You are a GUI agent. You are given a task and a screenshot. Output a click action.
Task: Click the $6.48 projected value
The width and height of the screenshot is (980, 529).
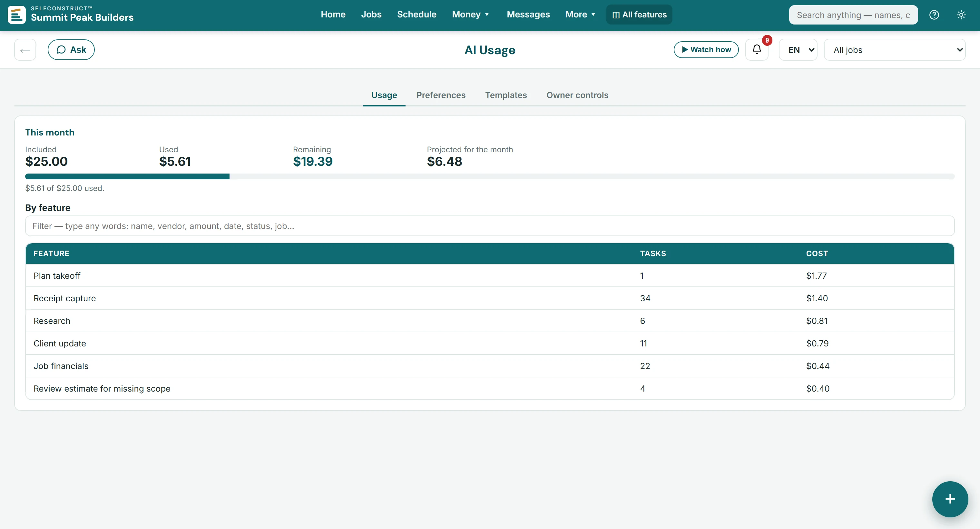coord(444,161)
